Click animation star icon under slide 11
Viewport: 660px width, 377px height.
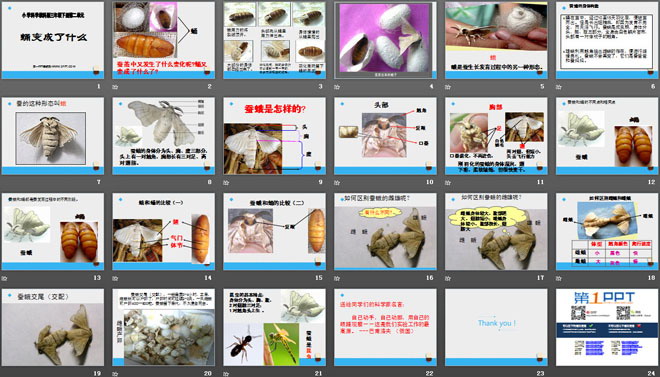coord(448,183)
